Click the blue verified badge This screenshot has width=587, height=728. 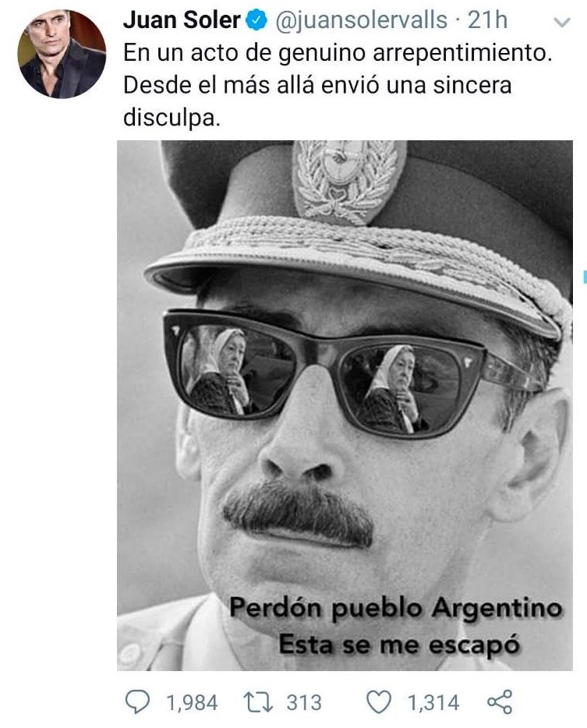click(256, 20)
